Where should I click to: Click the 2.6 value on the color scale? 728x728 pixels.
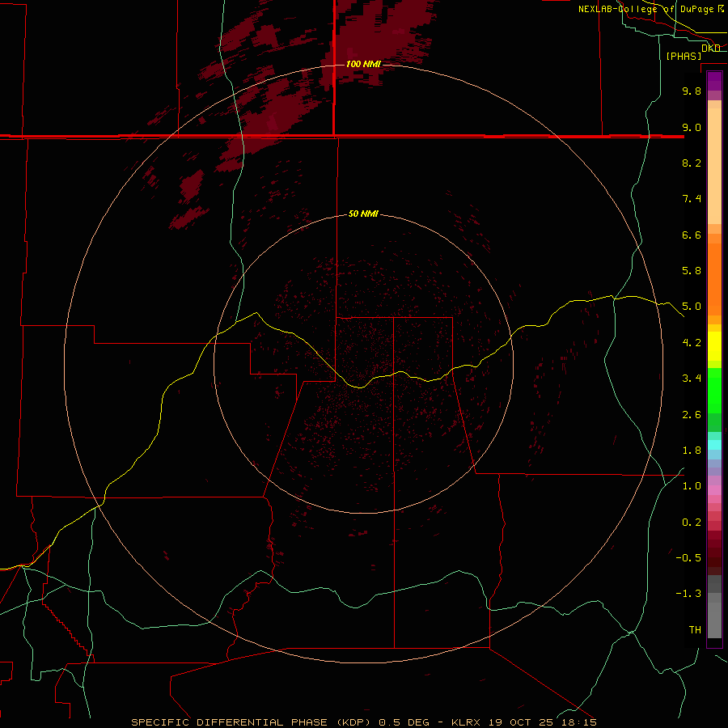pos(692,415)
